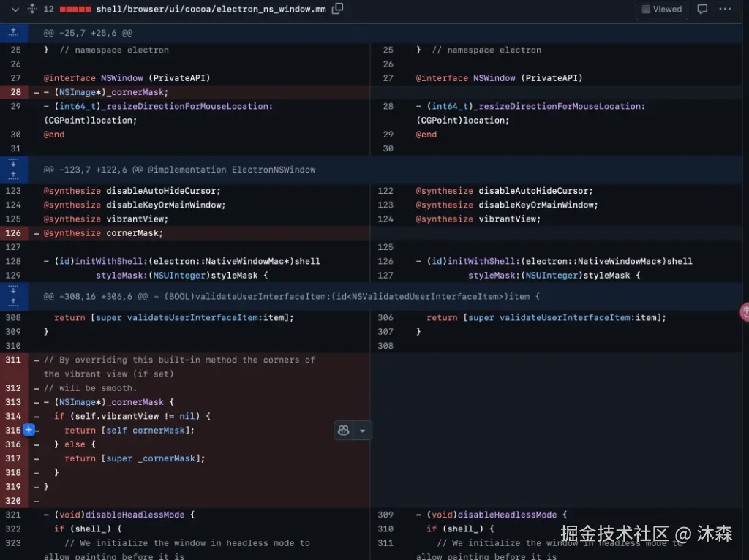Click '} else {' on line 316
The width and height of the screenshot is (749, 560).
click(75, 444)
